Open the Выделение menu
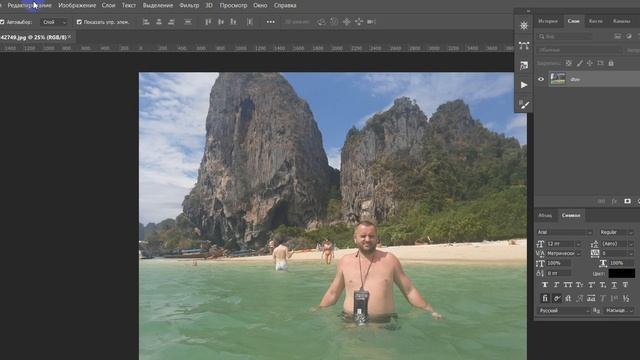Viewport: 640px width, 360px height. tap(158, 5)
